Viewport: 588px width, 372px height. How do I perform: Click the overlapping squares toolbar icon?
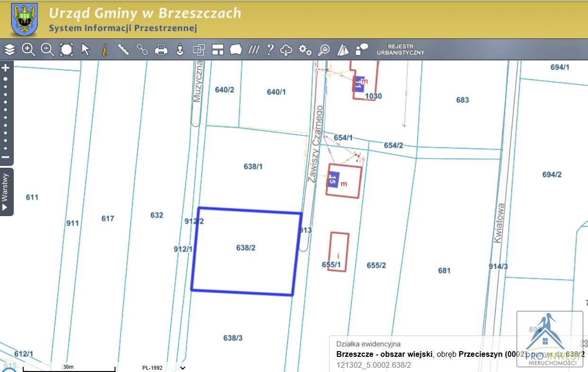(198, 49)
